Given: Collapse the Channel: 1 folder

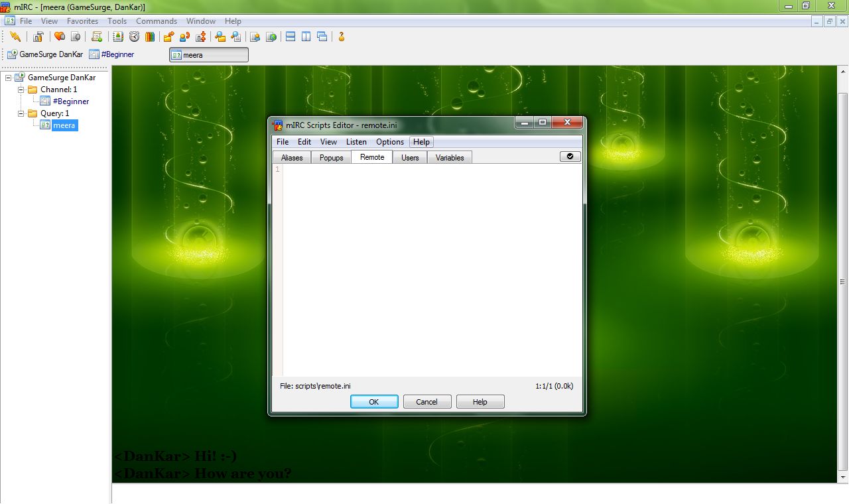Looking at the screenshot, I should pyautogui.click(x=21, y=90).
